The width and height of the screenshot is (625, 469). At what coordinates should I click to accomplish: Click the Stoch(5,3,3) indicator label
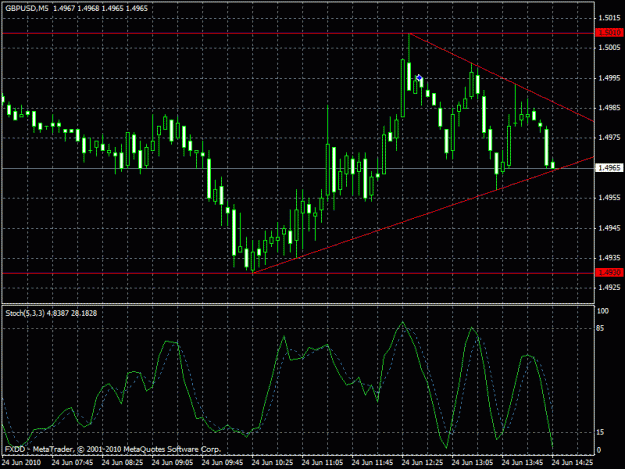[x=51, y=313]
